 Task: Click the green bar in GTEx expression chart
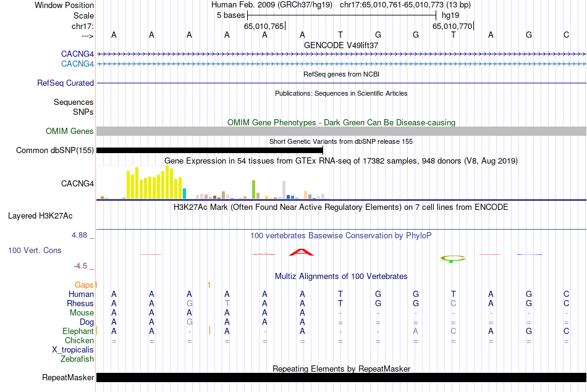(253, 190)
